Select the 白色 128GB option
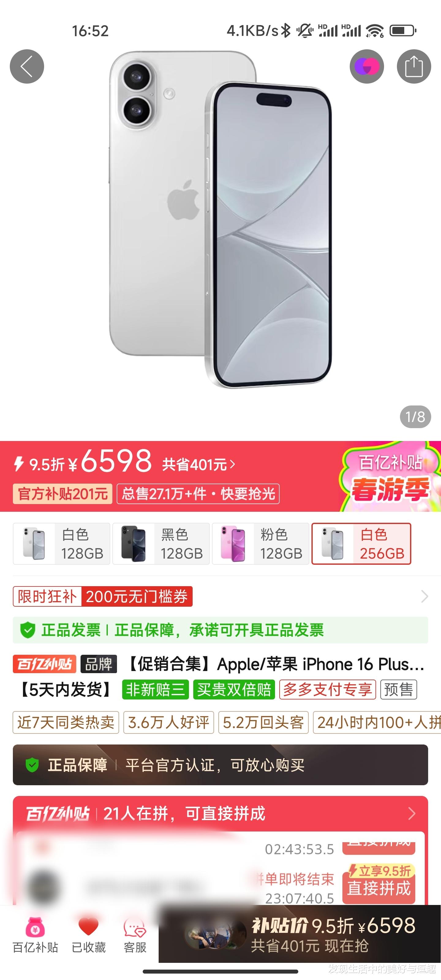 [x=62, y=544]
